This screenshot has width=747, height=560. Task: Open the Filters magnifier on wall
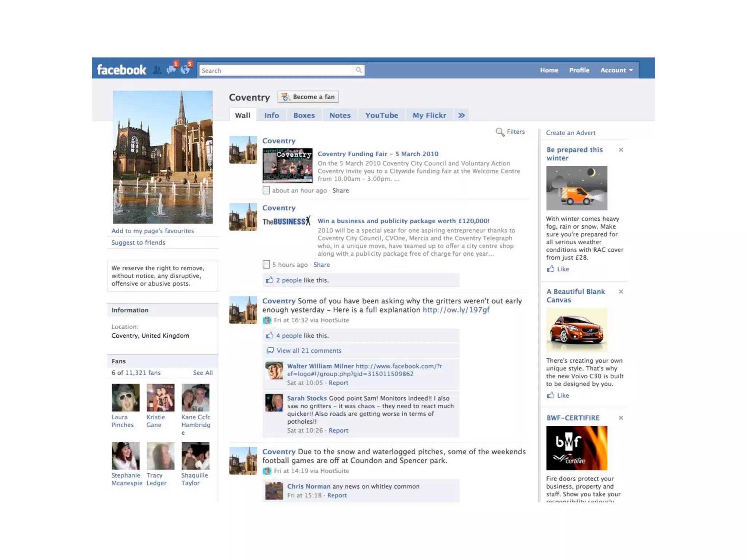(x=500, y=132)
